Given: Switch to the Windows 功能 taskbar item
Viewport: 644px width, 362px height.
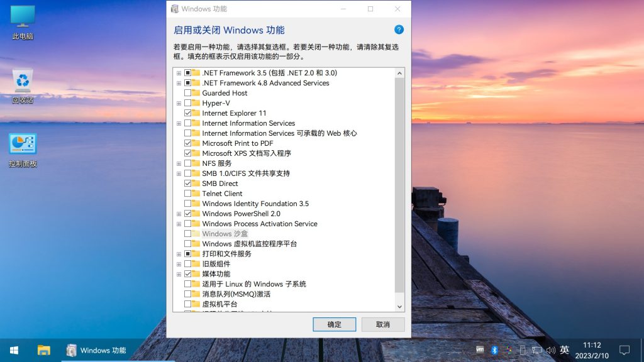Looking at the screenshot, I should (x=97, y=350).
